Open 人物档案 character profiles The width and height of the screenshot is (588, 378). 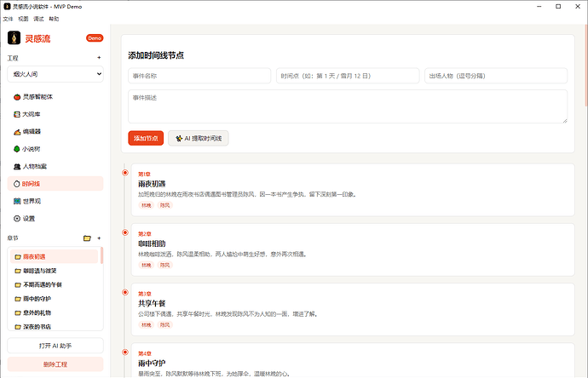(x=55, y=166)
